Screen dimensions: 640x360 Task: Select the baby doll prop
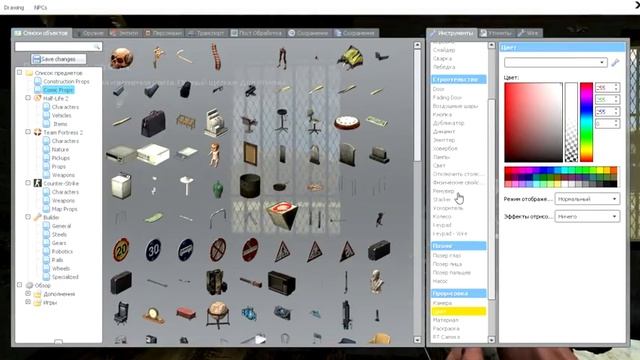click(214, 154)
